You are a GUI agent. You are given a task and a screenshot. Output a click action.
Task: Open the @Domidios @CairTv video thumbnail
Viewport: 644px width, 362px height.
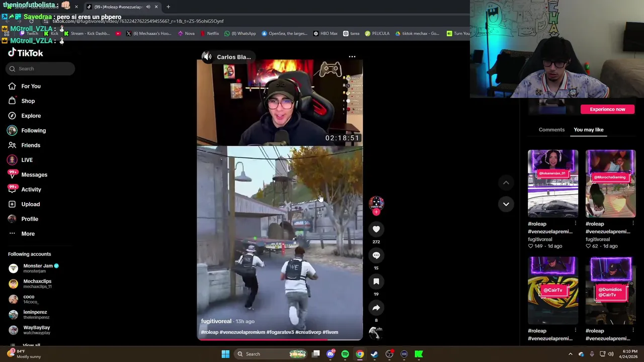coord(610,291)
